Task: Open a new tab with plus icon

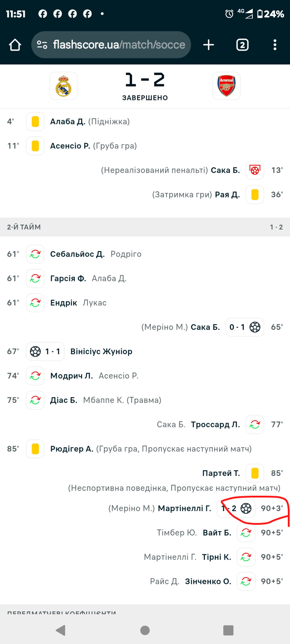Action: pyautogui.click(x=209, y=45)
